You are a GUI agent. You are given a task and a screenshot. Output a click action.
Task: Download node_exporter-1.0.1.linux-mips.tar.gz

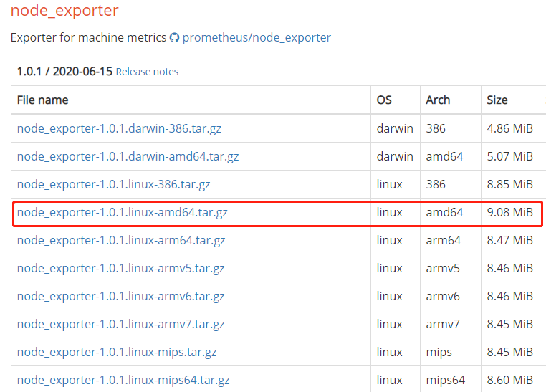pyautogui.click(x=117, y=352)
